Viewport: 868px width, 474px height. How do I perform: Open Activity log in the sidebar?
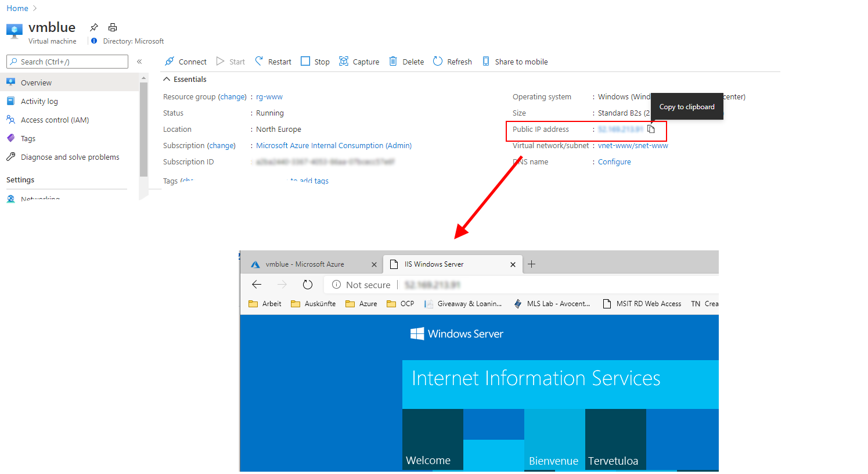pyautogui.click(x=39, y=100)
